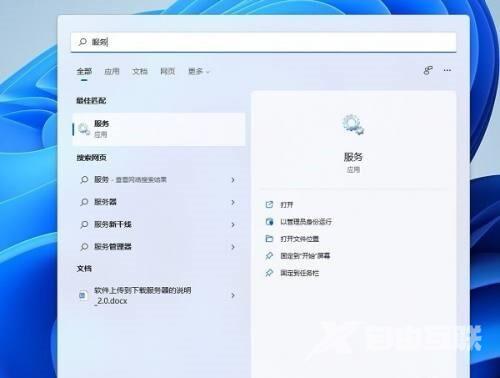500x378 pixels.
Task: Select web result 服务 - 查看网络搜索结果
Action: [159, 180]
